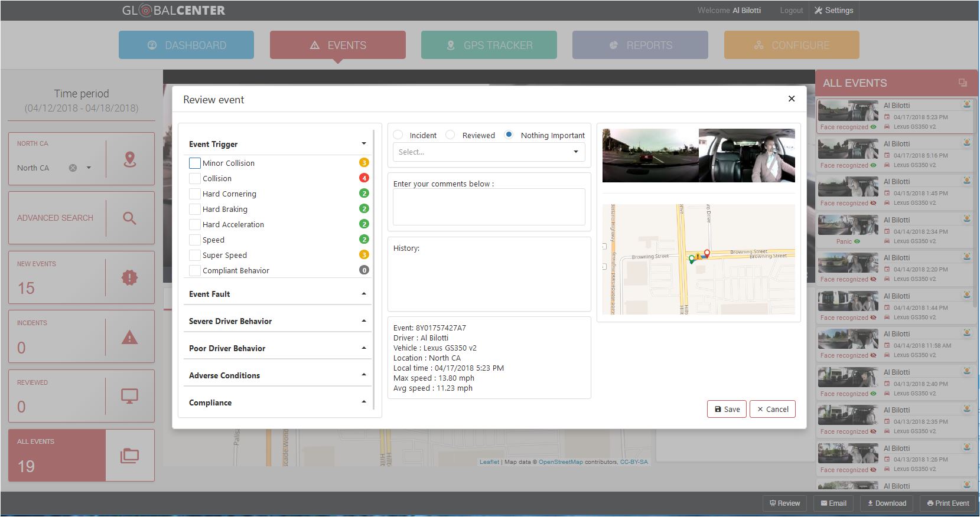Expand the Event Fault section
Viewport: 980px width, 517px height.
click(277, 294)
